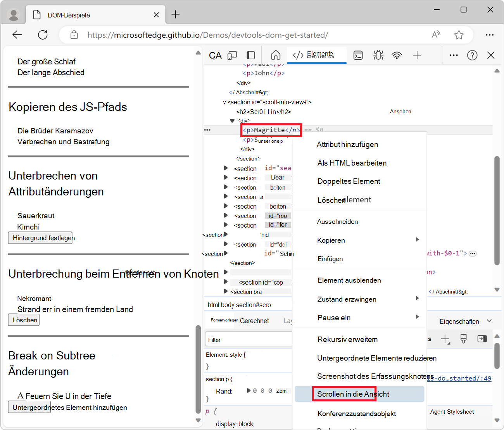The image size is (504, 430).
Task: Open the Network tool wifi icon
Action: [397, 55]
